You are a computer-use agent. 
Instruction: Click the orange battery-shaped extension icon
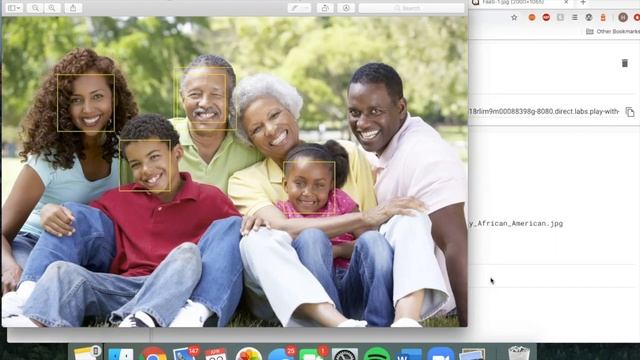(x=603, y=17)
